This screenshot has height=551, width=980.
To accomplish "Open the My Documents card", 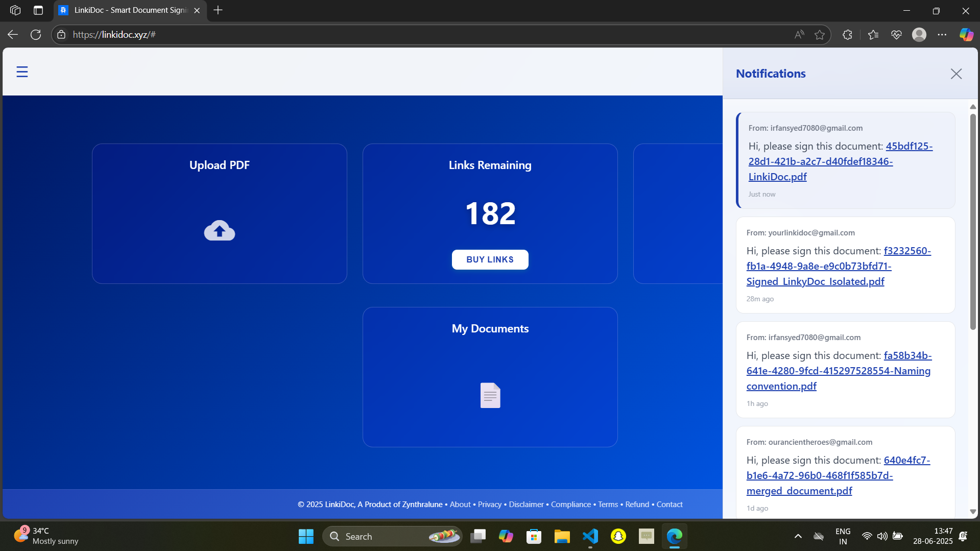I will pos(490,377).
